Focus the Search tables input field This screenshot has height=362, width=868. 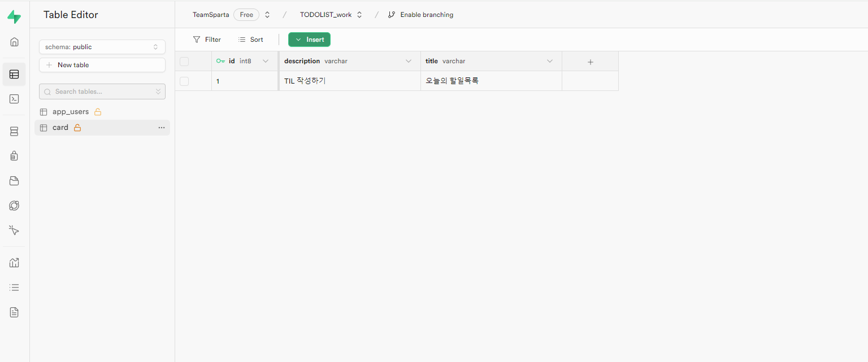tap(102, 91)
